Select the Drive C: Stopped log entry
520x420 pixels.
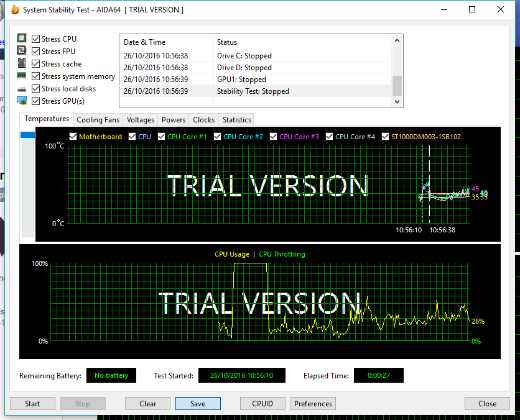click(x=256, y=56)
